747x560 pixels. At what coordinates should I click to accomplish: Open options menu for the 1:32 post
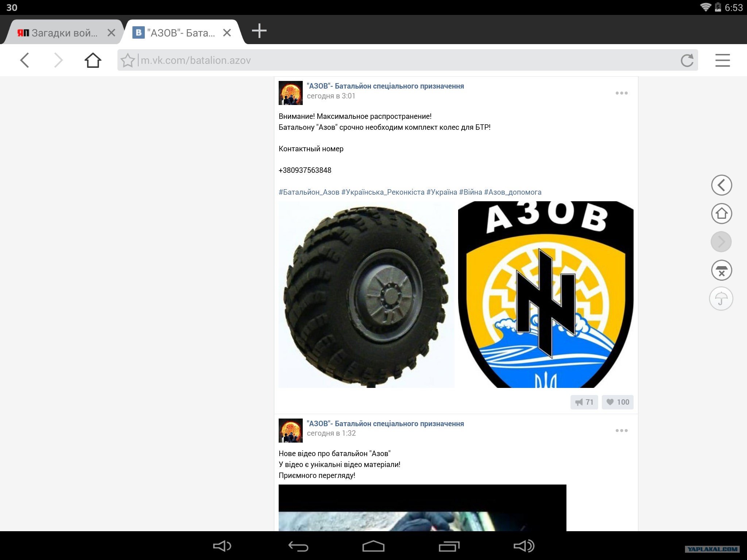pyautogui.click(x=622, y=431)
